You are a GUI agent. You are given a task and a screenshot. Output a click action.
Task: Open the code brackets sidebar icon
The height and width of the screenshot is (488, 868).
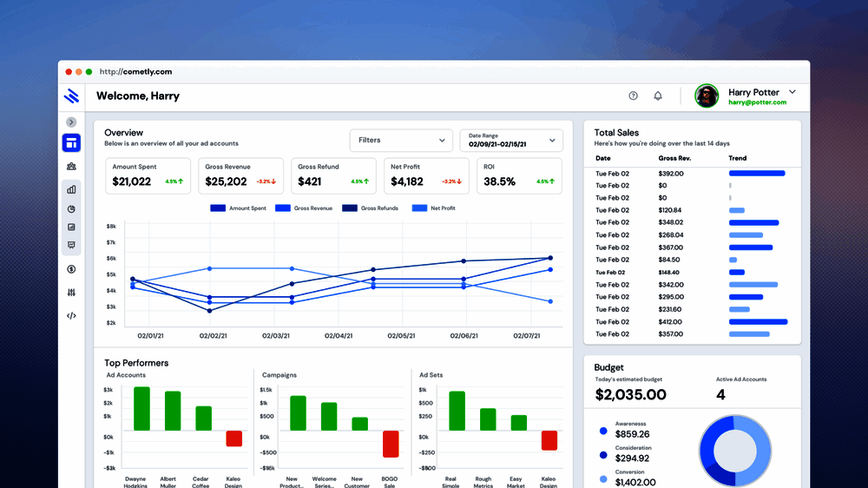coord(71,316)
